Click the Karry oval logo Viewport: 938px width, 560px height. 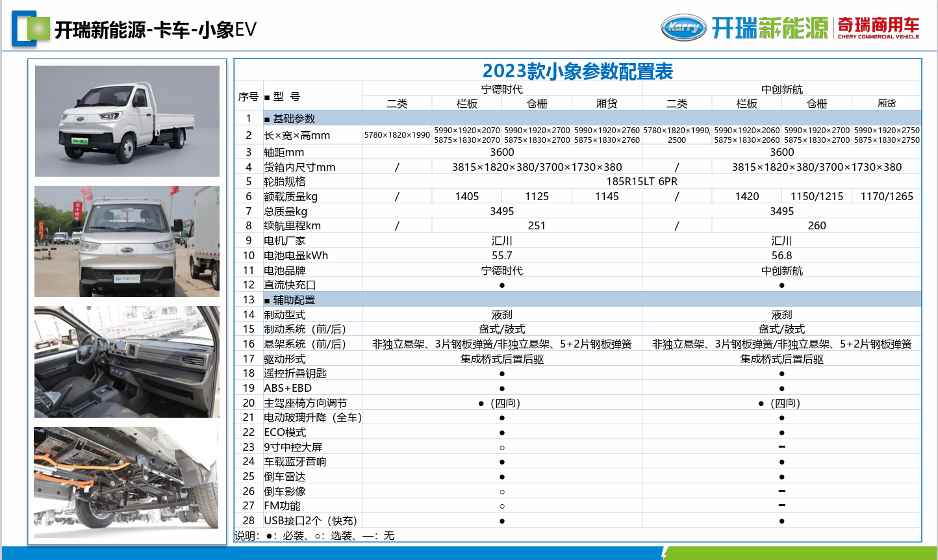(683, 27)
